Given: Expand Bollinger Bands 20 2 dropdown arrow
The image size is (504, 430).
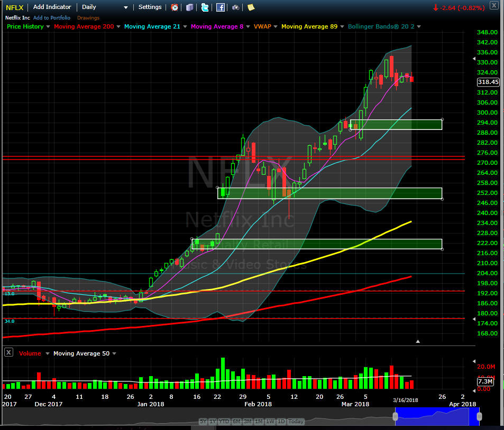Looking at the screenshot, I should pos(419,26).
